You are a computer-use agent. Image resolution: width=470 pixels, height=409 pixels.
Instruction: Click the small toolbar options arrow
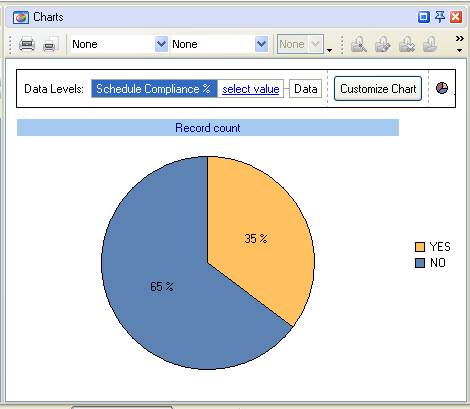[329, 50]
